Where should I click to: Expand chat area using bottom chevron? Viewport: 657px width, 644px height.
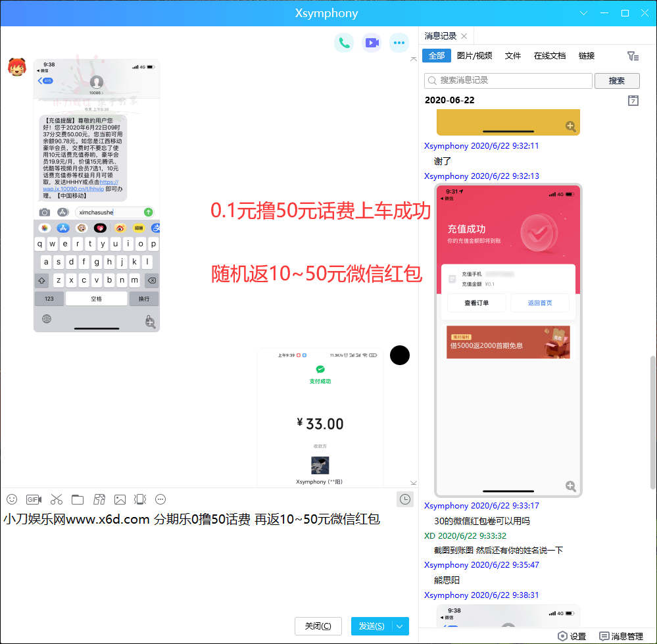(413, 483)
